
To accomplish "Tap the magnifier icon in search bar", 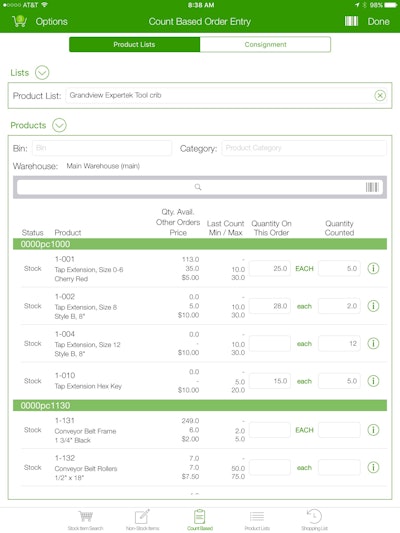I will (x=198, y=187).
